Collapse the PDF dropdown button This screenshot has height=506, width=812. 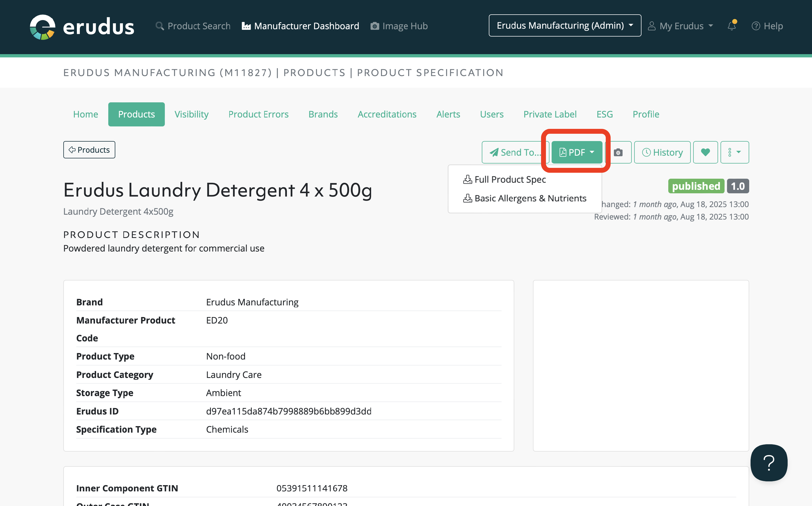point(577,152)
